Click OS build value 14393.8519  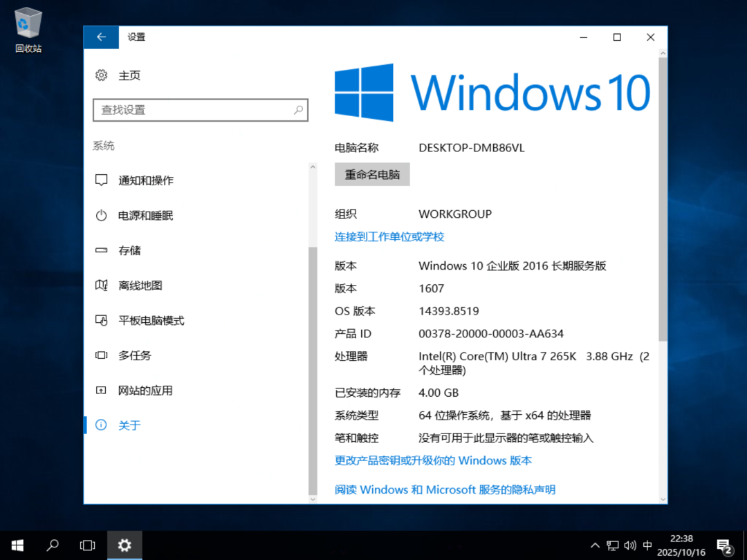point(449,311)
